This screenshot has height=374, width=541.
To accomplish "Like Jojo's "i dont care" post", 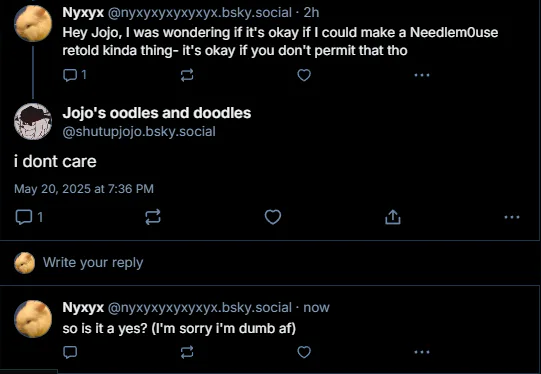I will click(273, 217).
